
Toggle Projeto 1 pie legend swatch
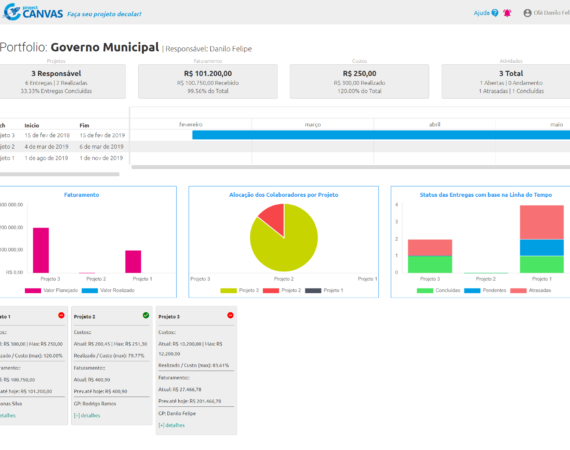[313, 290]
